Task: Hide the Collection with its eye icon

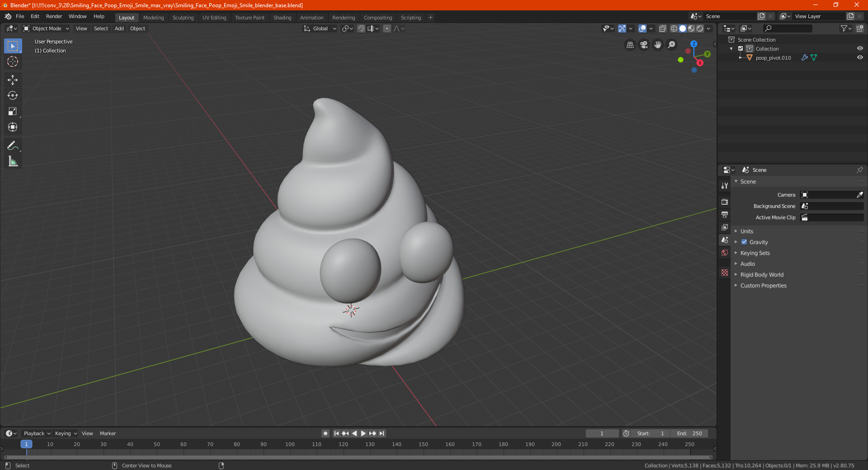Action: point(859,49)
